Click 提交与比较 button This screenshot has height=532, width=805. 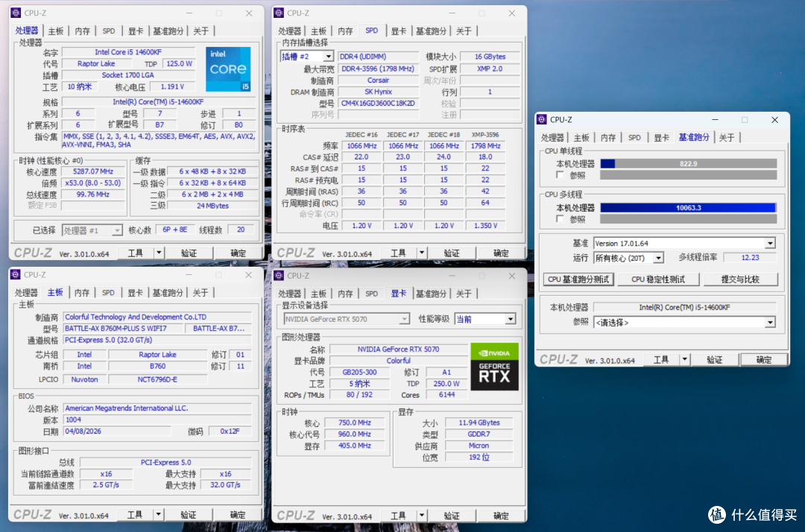740,279
